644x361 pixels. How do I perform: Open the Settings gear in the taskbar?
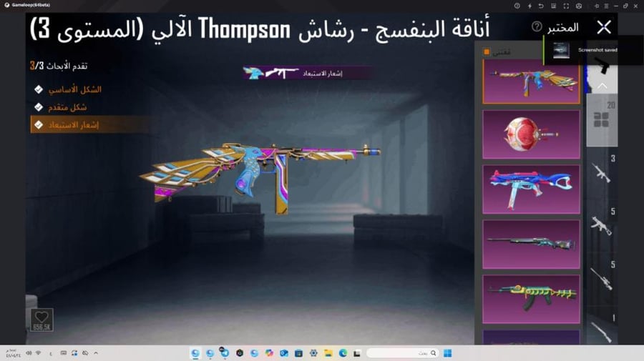pos(313,353)
